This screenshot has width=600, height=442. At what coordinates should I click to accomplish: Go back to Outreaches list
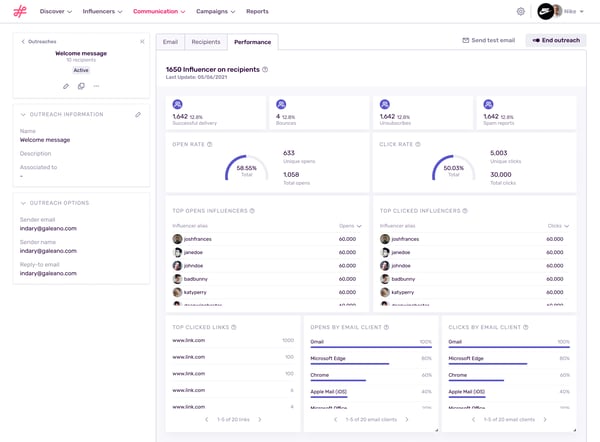pyautogui.click(x=40, y=41)
